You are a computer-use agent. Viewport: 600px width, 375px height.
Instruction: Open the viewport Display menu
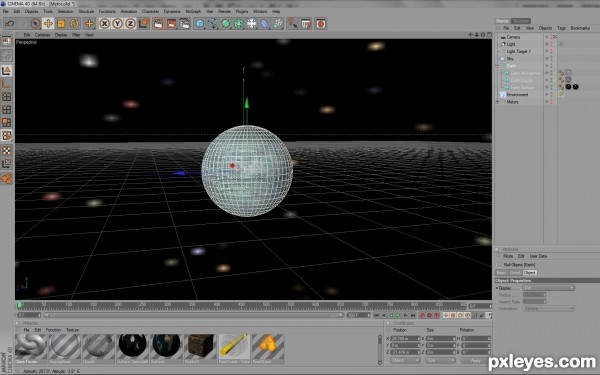pos(61,35)
